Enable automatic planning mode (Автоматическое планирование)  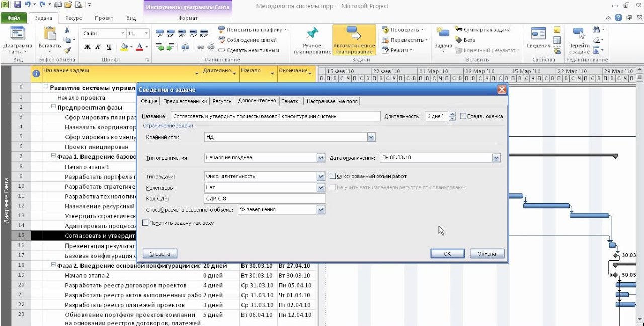(x=355, y=40)
